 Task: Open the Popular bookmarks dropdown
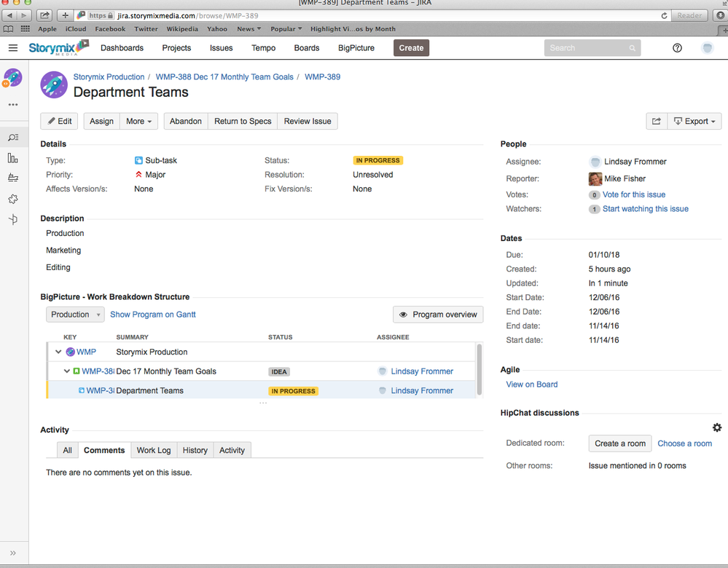pyautogui.click(x=286, y=29)
